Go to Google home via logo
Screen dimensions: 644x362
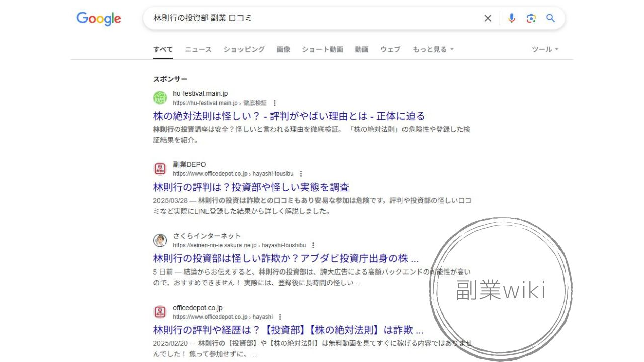click(x=99, y=19)
